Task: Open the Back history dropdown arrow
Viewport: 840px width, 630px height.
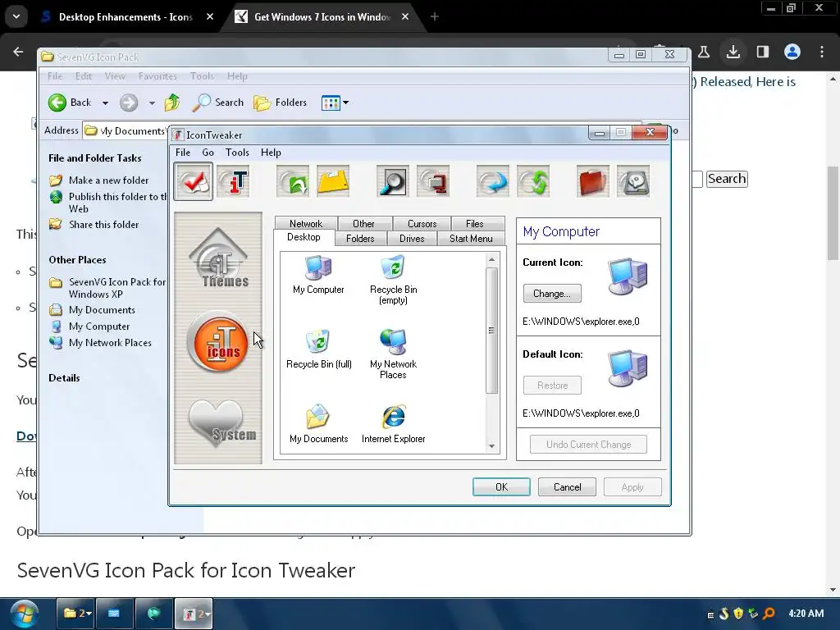Action: (x=106, y=103)
